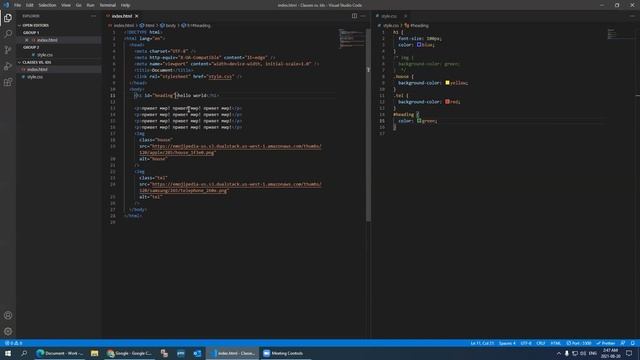Open the Extensions view

8,82
